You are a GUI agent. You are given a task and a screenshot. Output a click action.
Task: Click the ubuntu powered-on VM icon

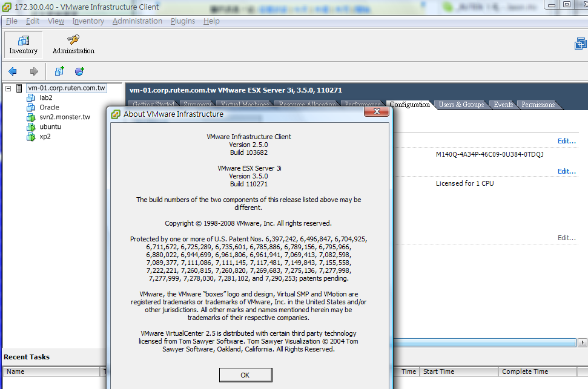tap(31, 127)
